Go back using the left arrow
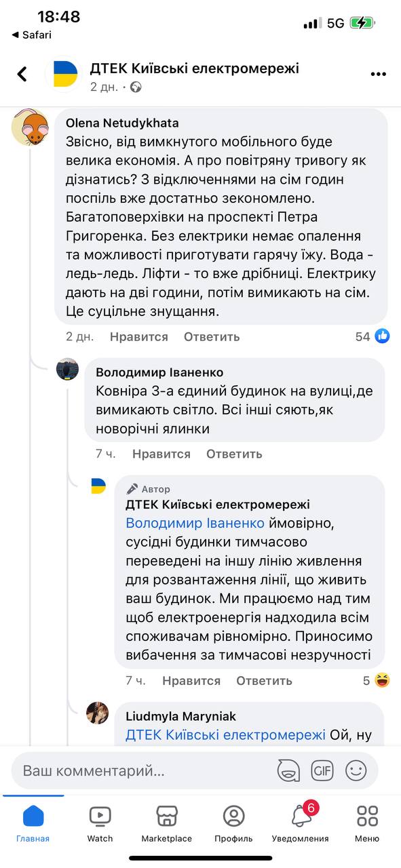 click(x=22, y=73)
